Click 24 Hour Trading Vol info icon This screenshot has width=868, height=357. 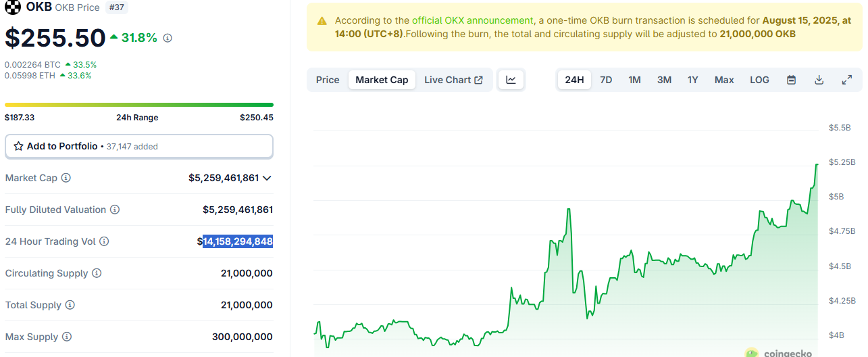point(104,241)
